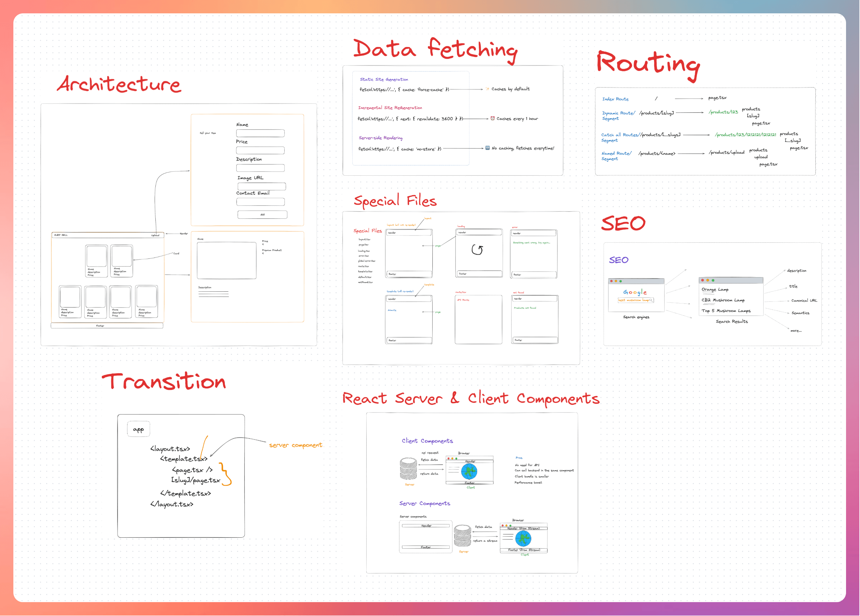Select the large product image placeholder
Image resolution: width=860 pixels, height=616 pixels.
point(226,260)
